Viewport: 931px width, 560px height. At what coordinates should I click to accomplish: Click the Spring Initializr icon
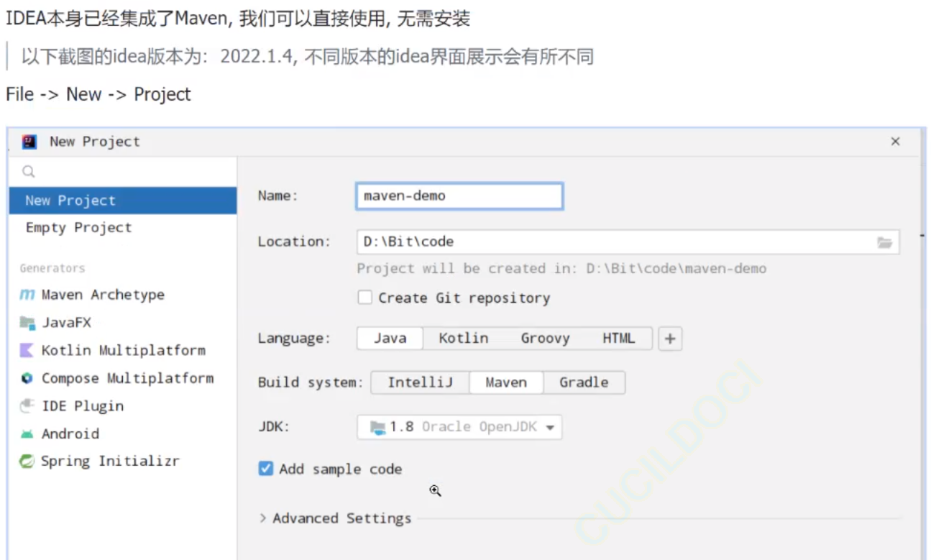pos(27,462)
